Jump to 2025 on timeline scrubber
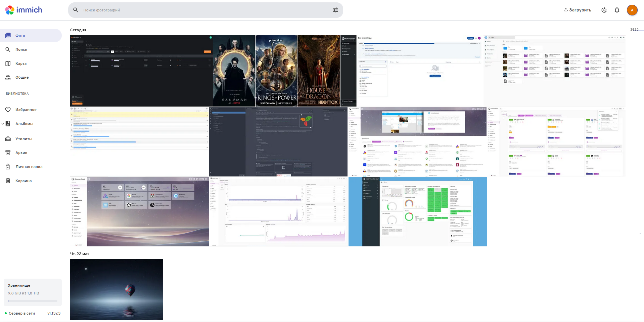Screen dimensions: 644x322 pyautogui.click(x=634, y=30)
